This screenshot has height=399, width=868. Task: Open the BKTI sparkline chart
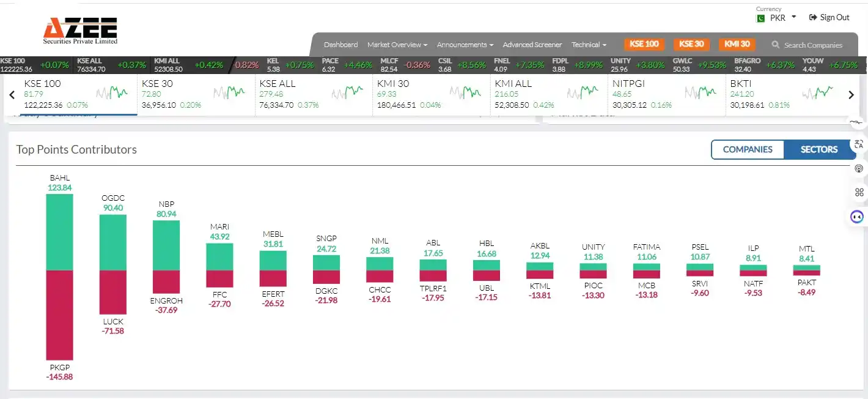coord(818,92)
